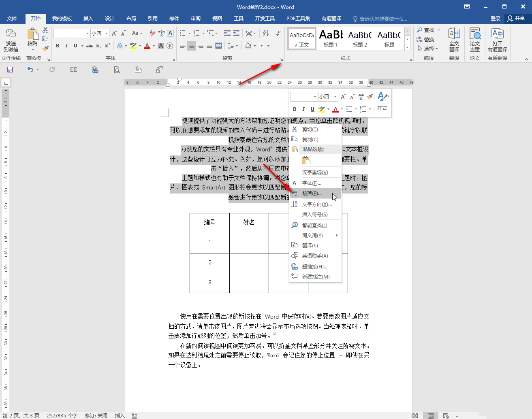Choose Paragraph in context menu
This screenshot has height=419, width=532.
tap(316, 194)
